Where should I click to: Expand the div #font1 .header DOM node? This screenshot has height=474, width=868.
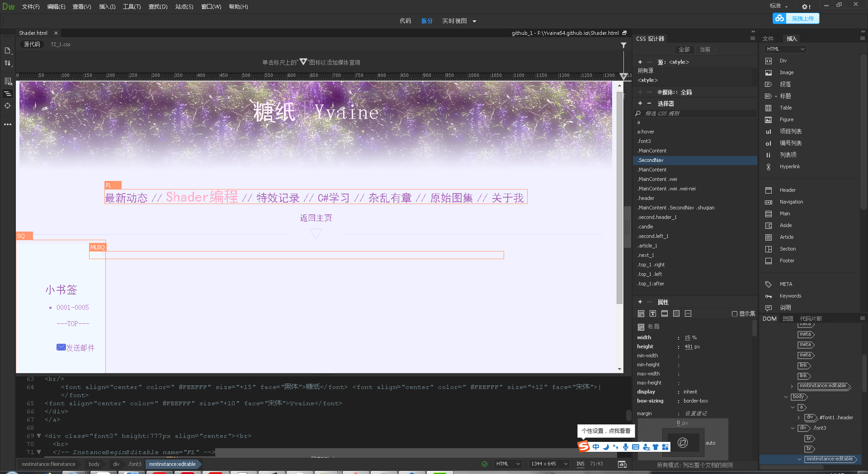[798, 417]
